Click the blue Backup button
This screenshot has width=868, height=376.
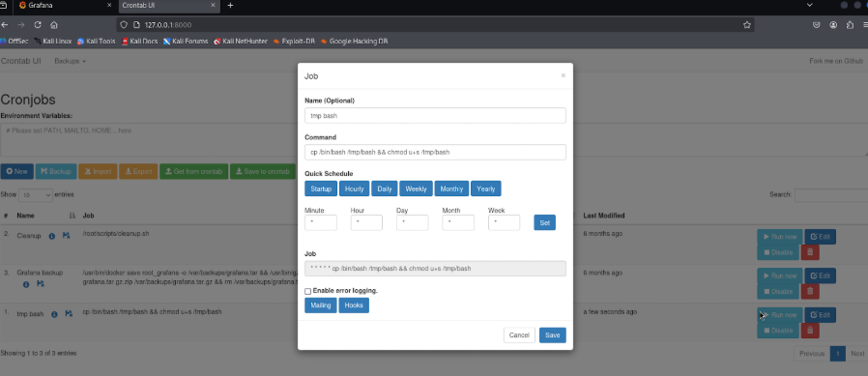56,172
